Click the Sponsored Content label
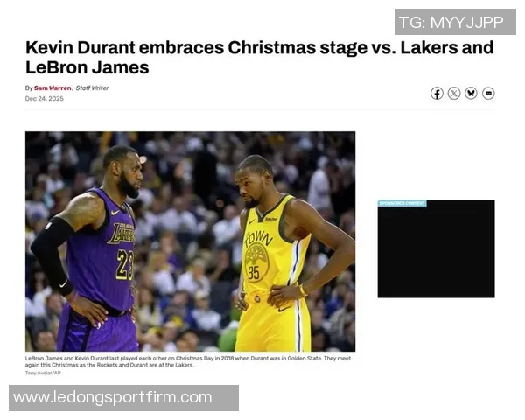This screenshot has width=525, height=420. point(402,203)
